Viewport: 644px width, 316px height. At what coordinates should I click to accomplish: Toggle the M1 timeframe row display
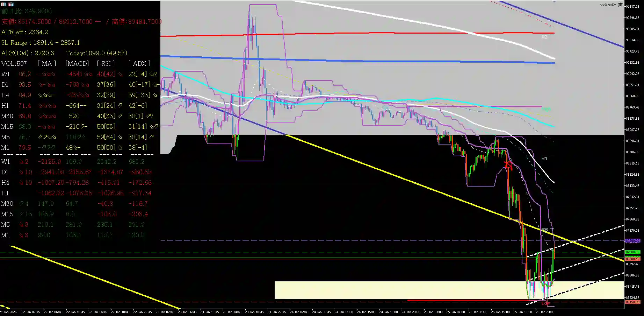(x=6, y=147)
